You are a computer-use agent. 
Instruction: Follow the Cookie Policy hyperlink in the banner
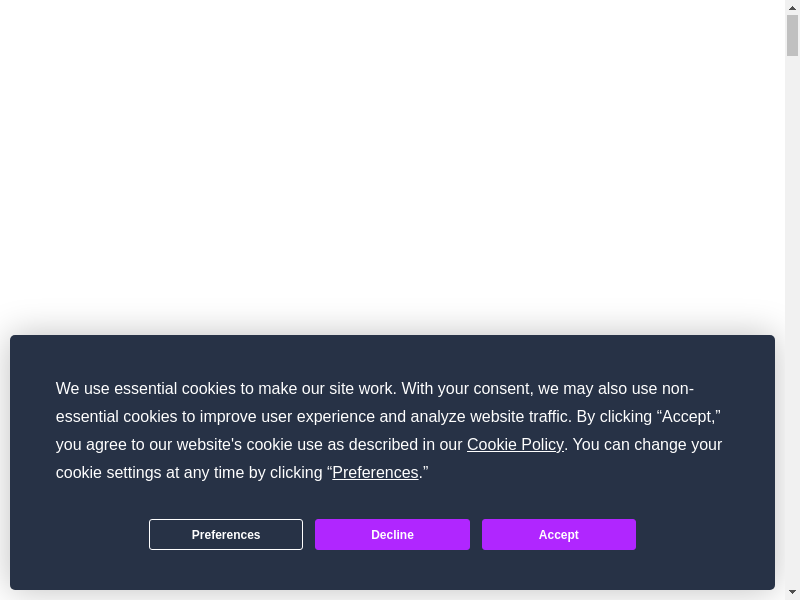pos(515,444)
